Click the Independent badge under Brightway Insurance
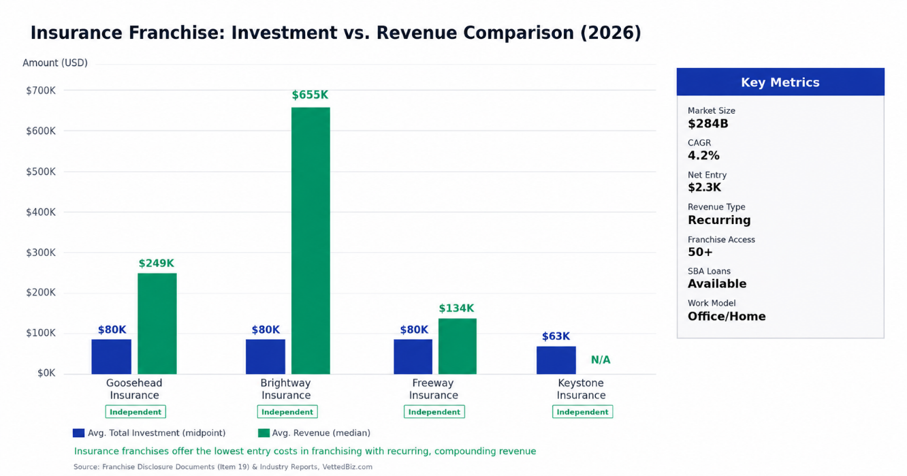 [287, 412]
